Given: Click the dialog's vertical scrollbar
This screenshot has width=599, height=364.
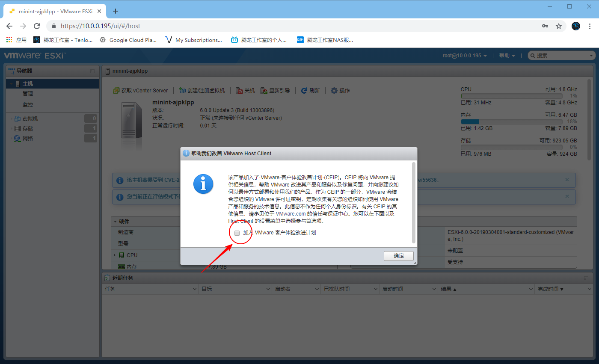Looking at the screenshot, I should (413, 202).
